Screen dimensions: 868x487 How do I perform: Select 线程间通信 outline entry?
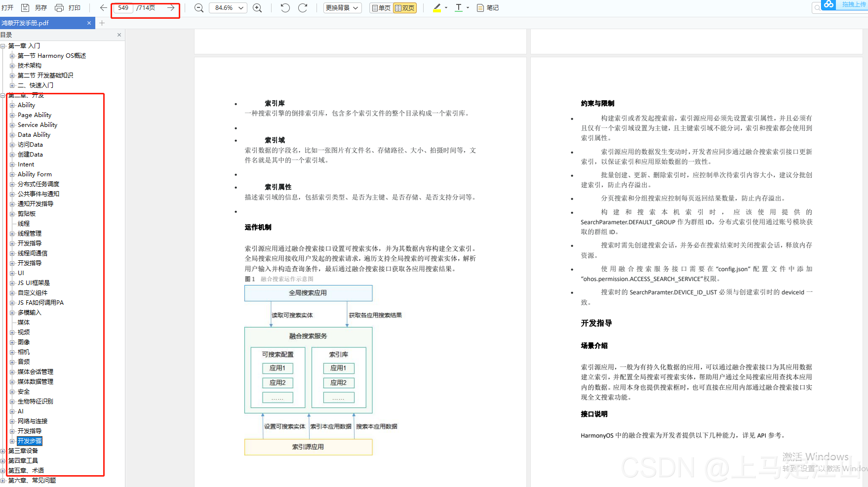pyautogui.click(x=33, y=253)
